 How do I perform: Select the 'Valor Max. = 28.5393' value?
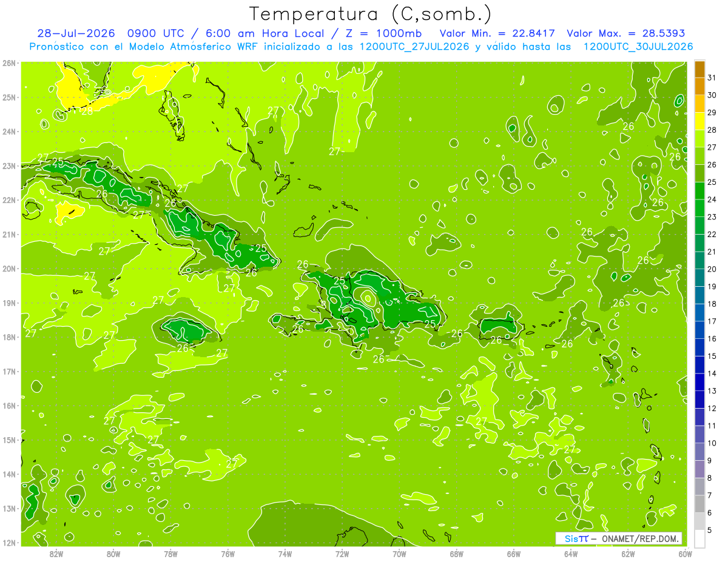click(x=625, y=33)
